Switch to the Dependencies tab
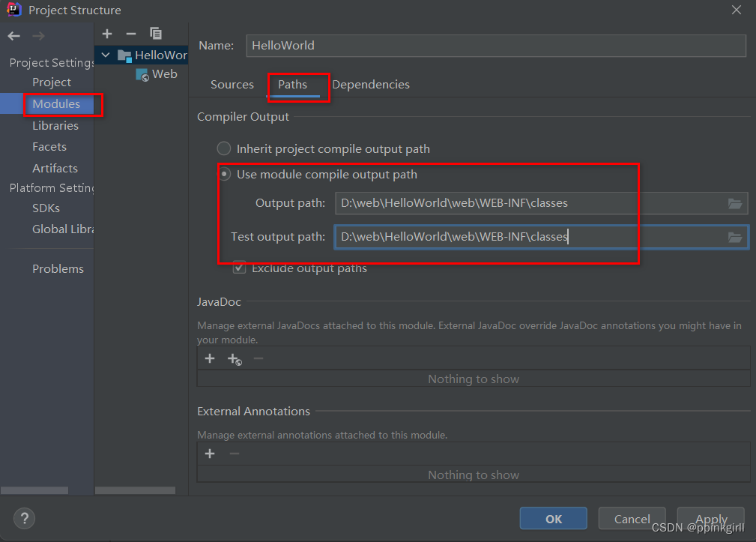Screen dimensions: 756x542 tap(371, 85)
